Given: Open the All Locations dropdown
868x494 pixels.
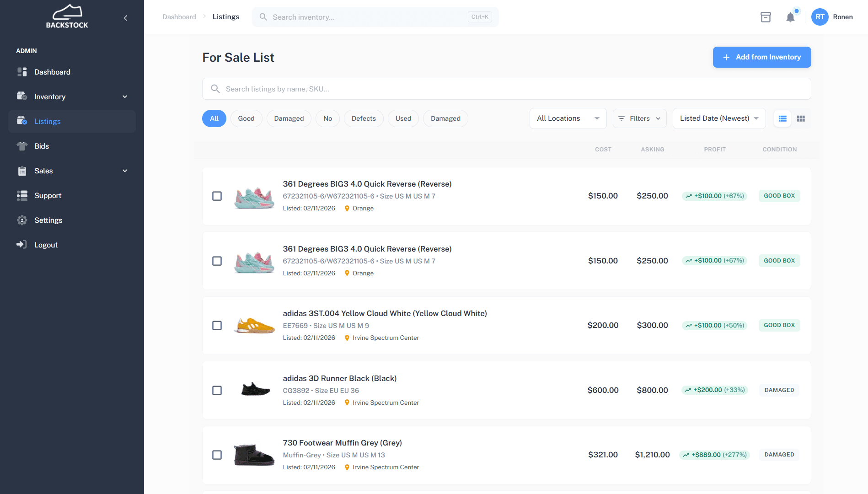Looking at the screenshot, I should click(x=568, y=118).
